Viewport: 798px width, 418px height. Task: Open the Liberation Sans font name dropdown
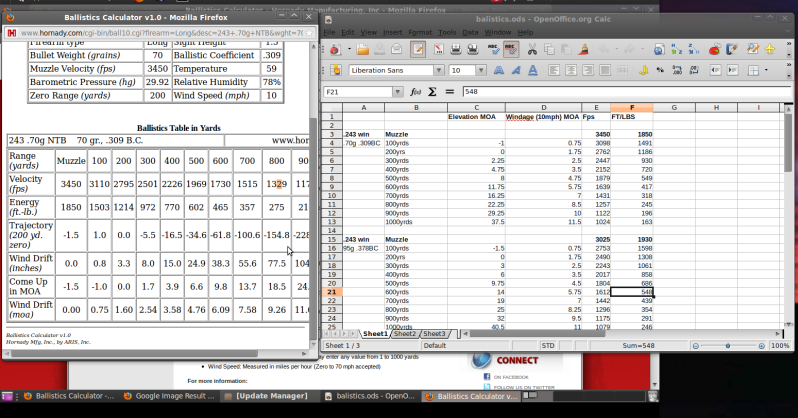click(x=438, y=70)
